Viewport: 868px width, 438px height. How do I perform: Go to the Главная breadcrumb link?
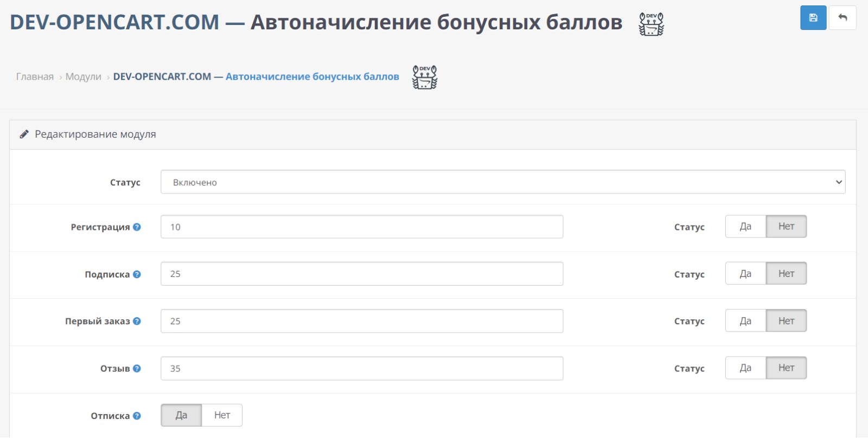point(35,77)
